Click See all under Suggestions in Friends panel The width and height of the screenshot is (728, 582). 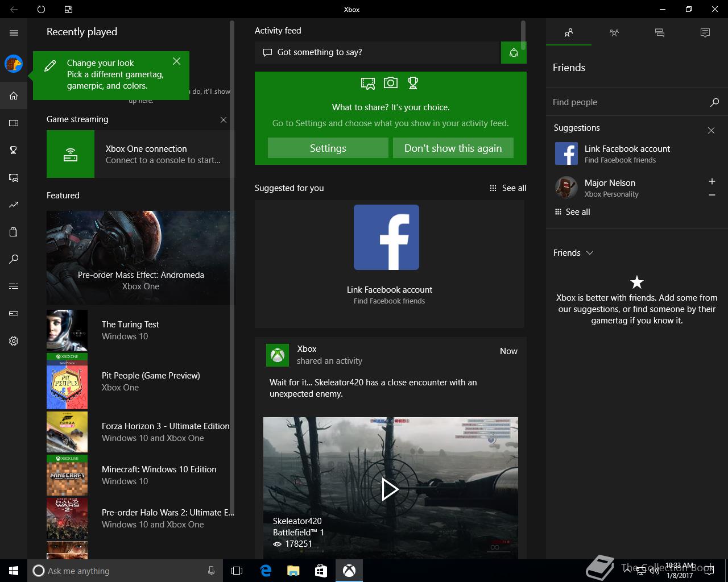pos(572,212)
